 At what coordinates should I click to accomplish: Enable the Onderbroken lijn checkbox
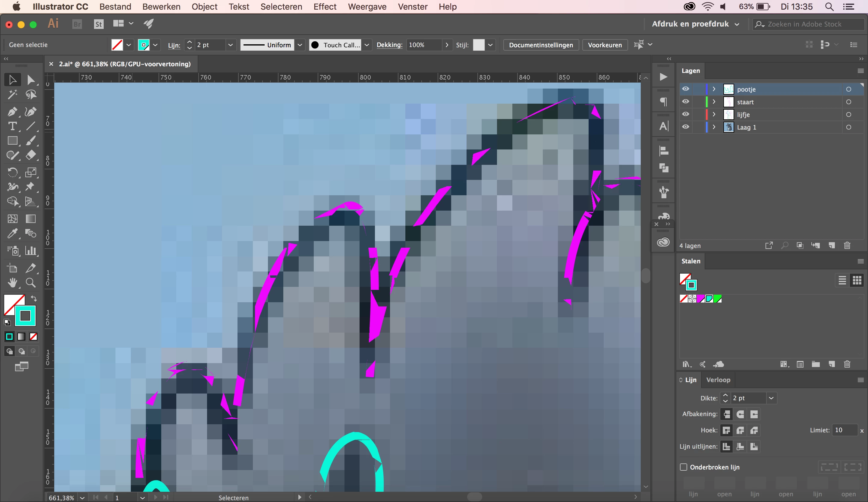pyautogui.click(x=683, y=467)
